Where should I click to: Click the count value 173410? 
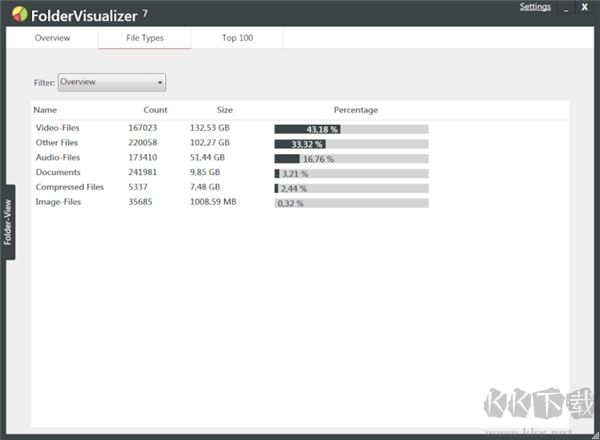pyautogui.click(x=142, y=157)
